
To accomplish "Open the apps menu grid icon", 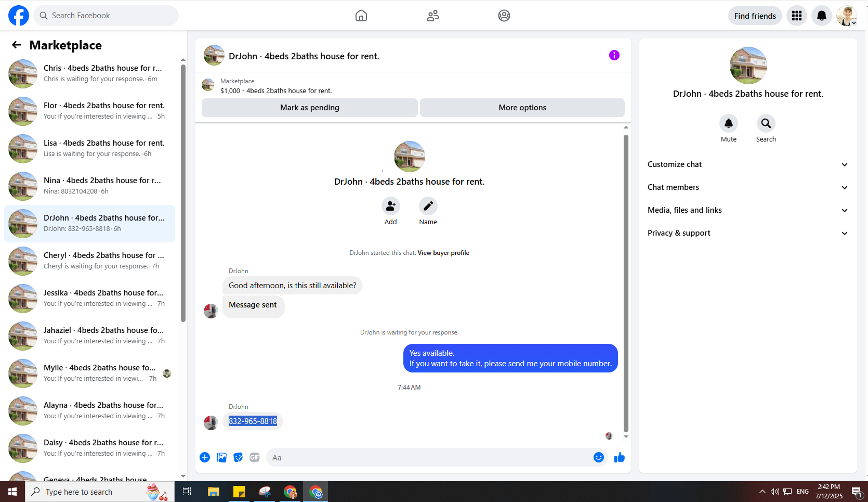I will click(797, 16).
